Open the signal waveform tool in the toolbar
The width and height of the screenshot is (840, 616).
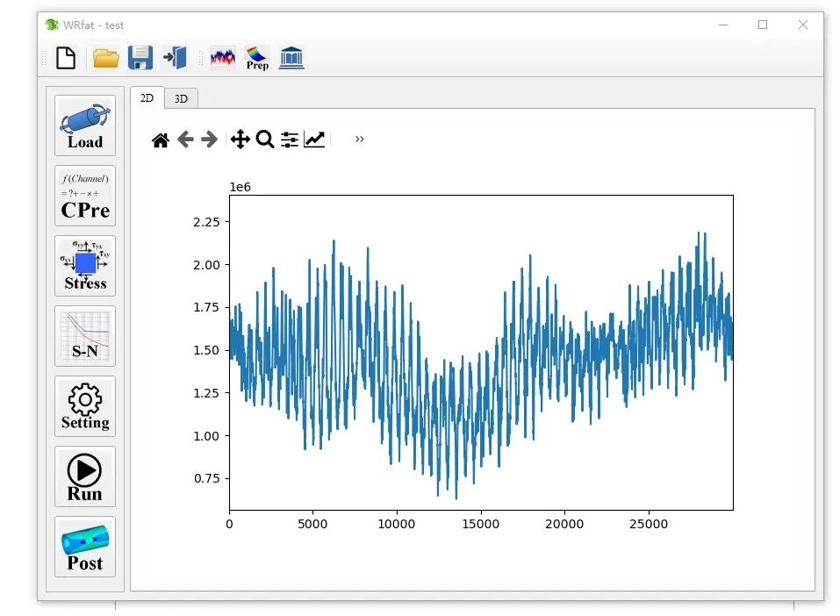point(222,57)
